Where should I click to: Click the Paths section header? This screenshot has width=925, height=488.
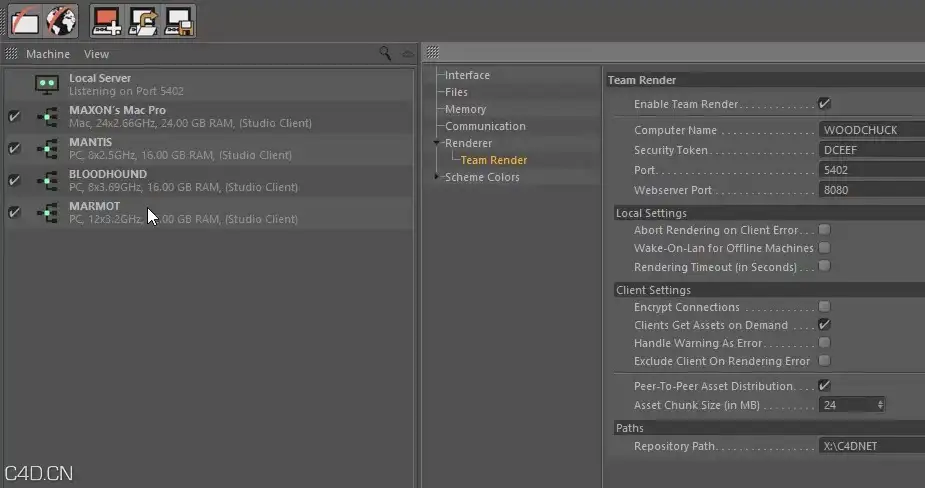769,428
